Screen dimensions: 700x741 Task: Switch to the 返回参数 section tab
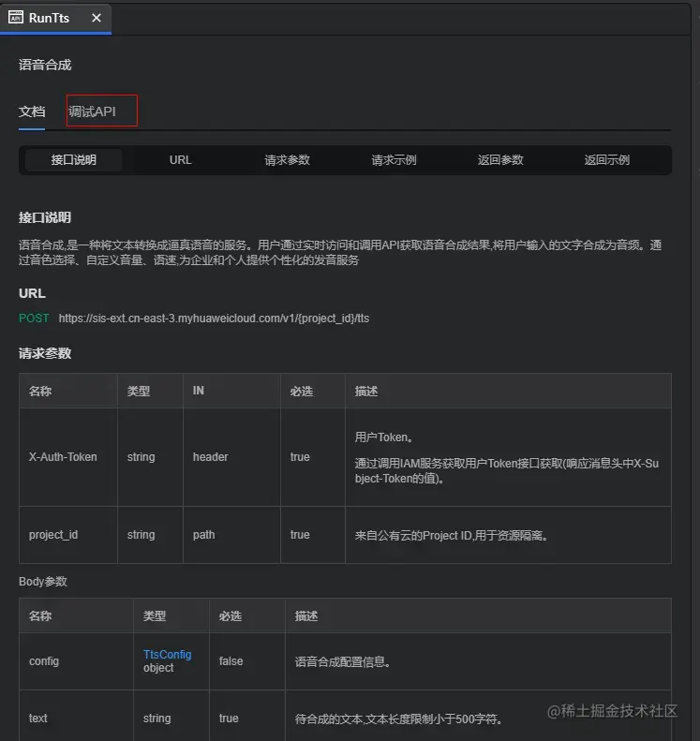pos(500,160)
